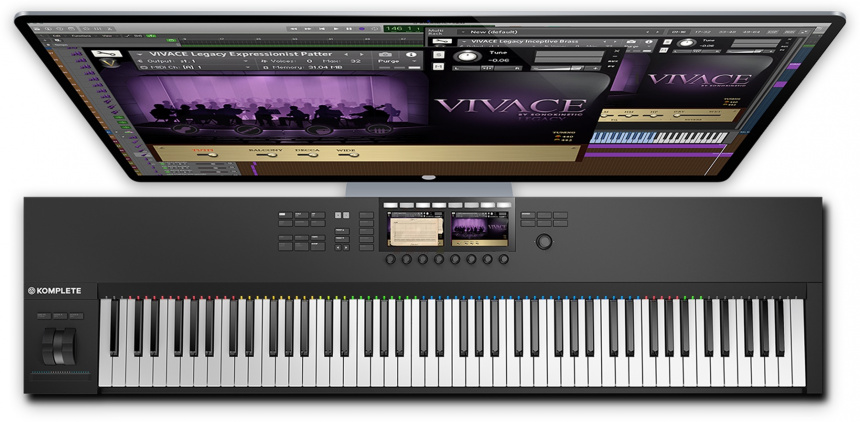Click instrument name VIVACE Legacy Expressionist Patter
Image resolution: width=860 pixels, height=422 pixels.
(x=241, y=54)
